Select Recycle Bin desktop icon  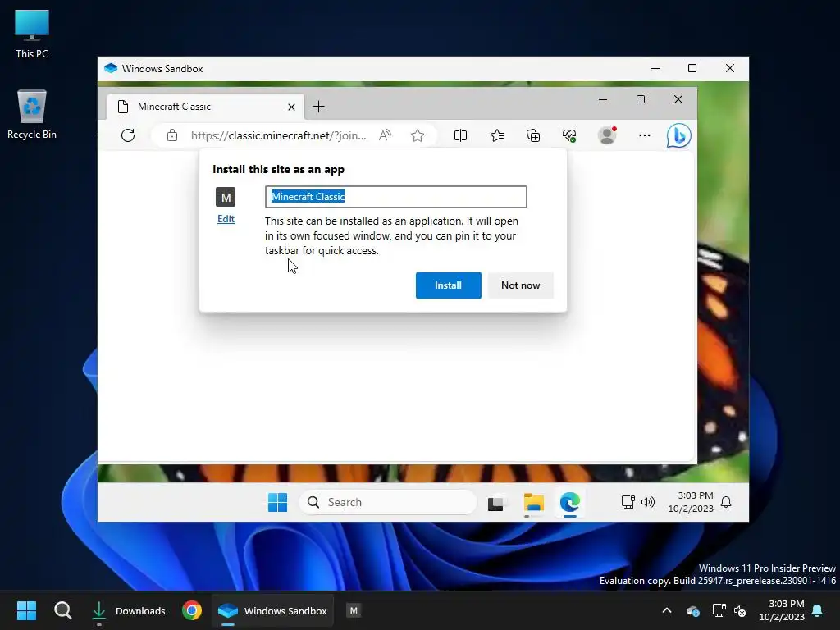coord(32,113)
